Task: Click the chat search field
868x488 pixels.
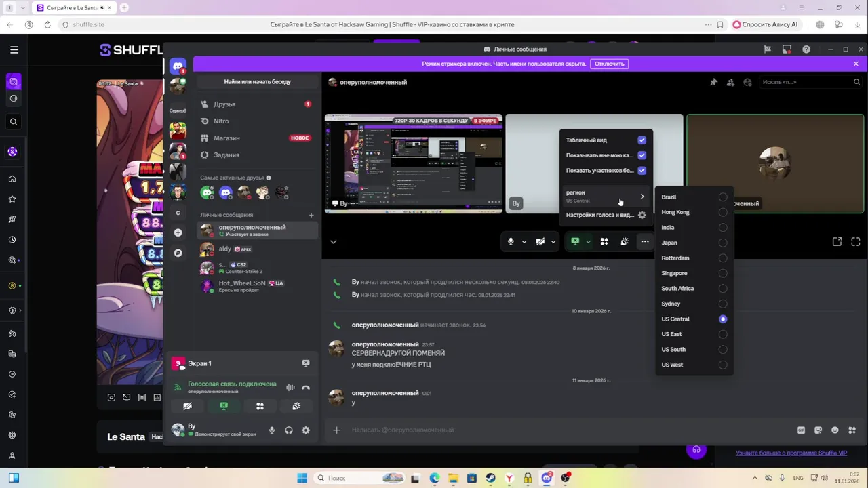Action: (x=810, y=82)
